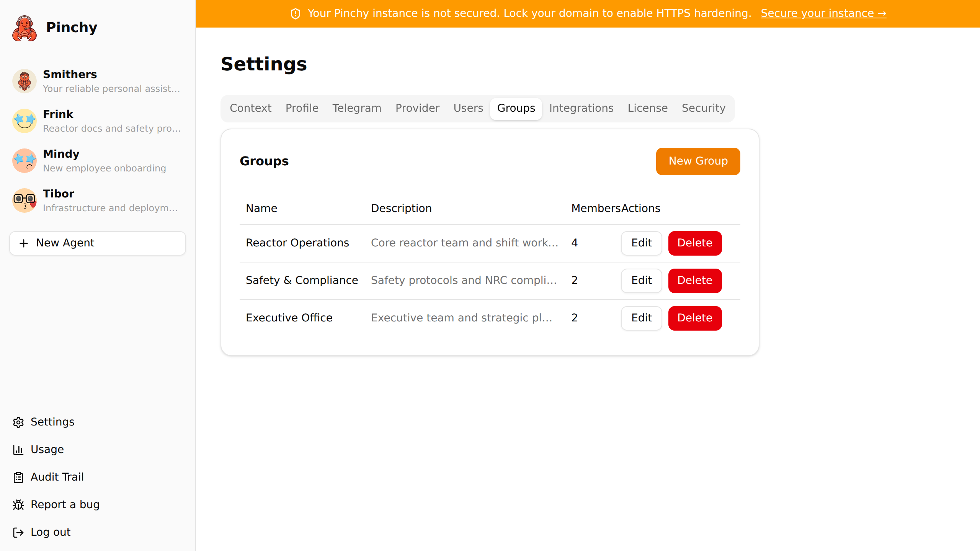980x551 pixels.
Task: Click the Name column header
Action: click(261, 209)
